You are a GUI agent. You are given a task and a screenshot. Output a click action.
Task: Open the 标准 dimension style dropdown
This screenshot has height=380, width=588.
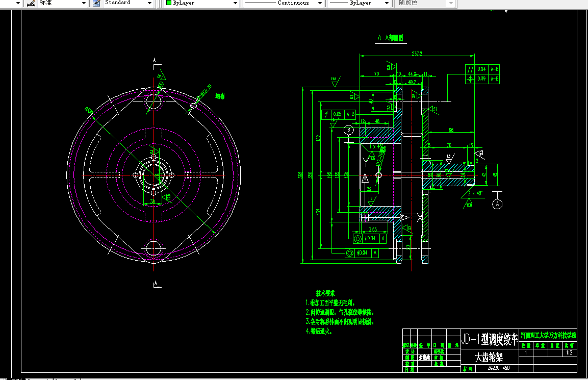(84, 3)
